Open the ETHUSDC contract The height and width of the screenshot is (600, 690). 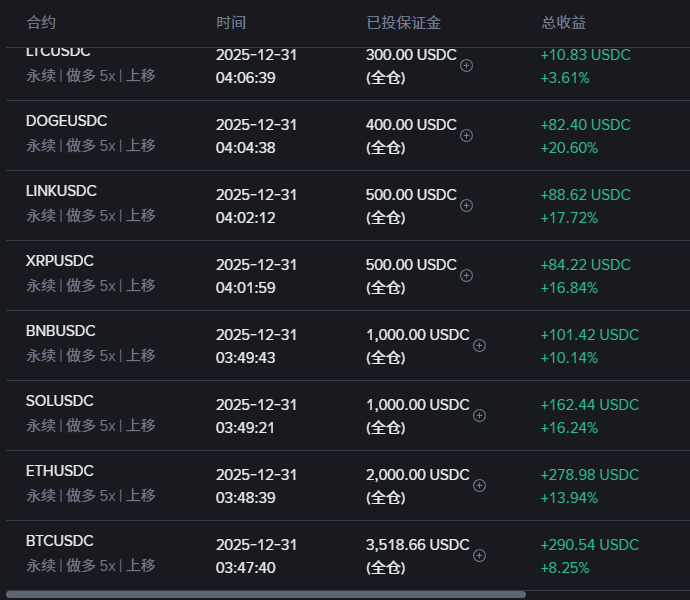59,471
